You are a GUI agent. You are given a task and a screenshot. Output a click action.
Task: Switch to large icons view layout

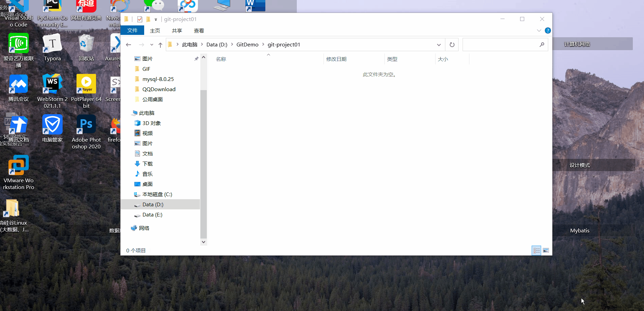click(546, 251)
